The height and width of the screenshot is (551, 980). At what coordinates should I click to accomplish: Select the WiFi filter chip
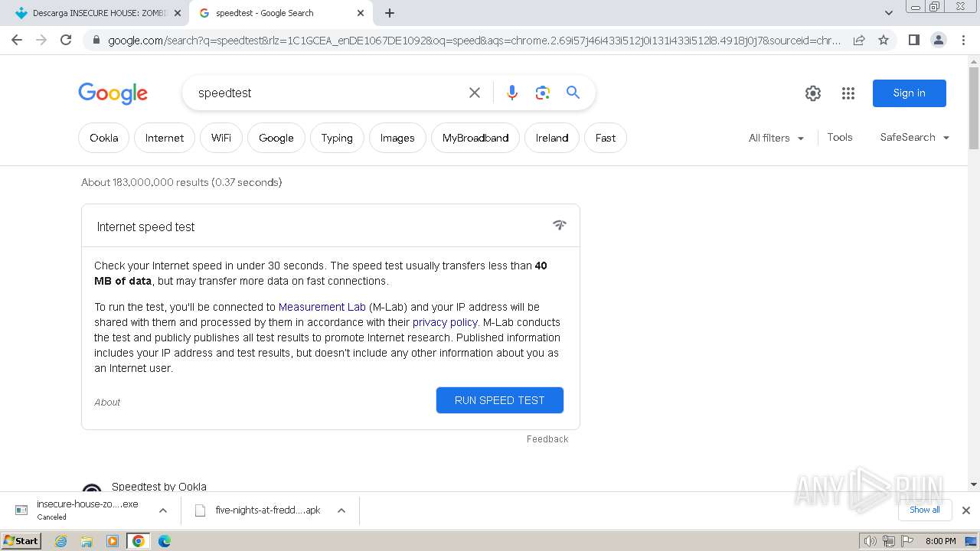pyautogui.click(x=221, y=138)
